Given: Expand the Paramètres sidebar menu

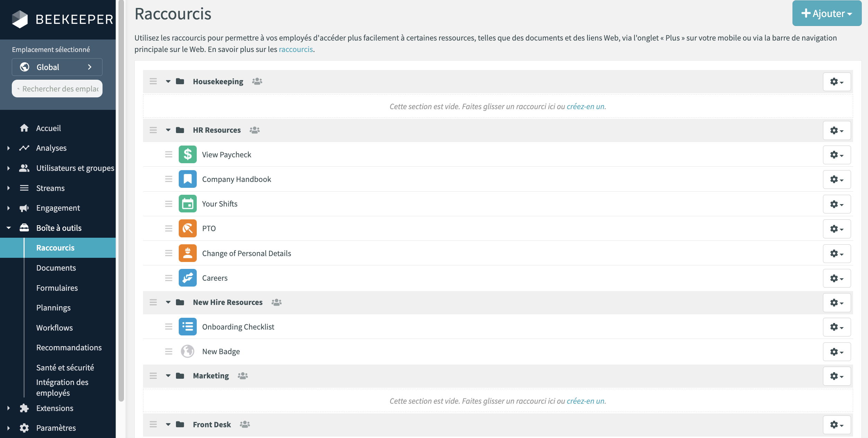Looking at the screenshot, I should [x=9, y=428].
